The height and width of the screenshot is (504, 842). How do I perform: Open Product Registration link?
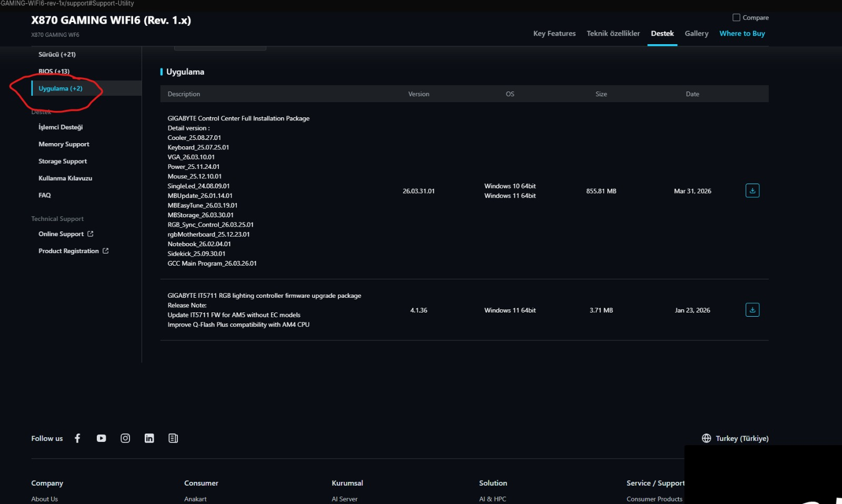click(x=68, y=251)
